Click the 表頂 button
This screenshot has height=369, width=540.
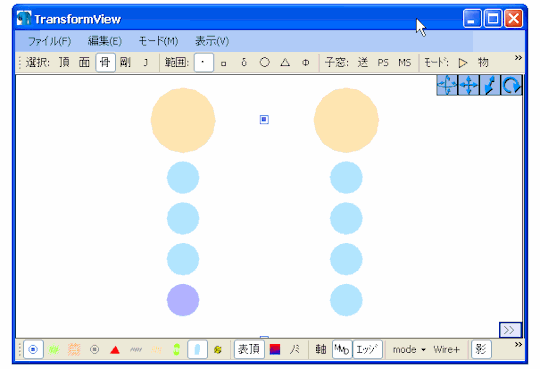249,349
